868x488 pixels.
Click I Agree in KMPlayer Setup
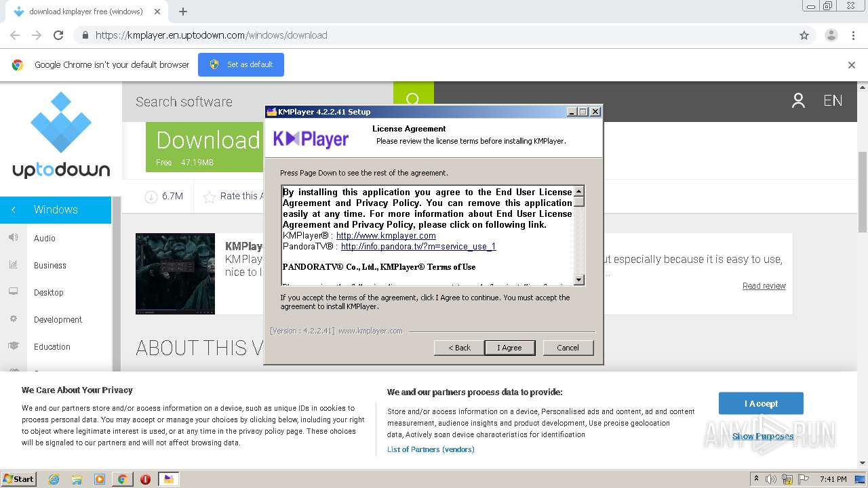[x=510, y=348]
